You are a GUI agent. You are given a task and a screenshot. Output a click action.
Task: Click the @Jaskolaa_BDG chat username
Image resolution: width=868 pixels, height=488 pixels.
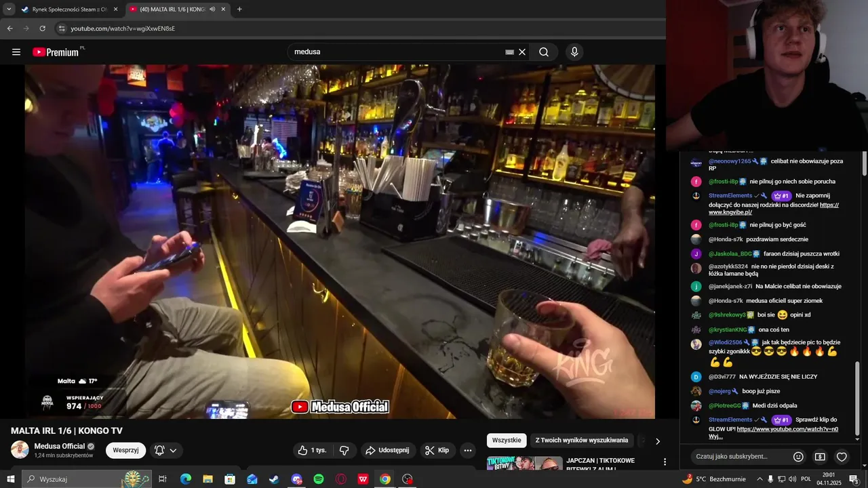point(730,253)
